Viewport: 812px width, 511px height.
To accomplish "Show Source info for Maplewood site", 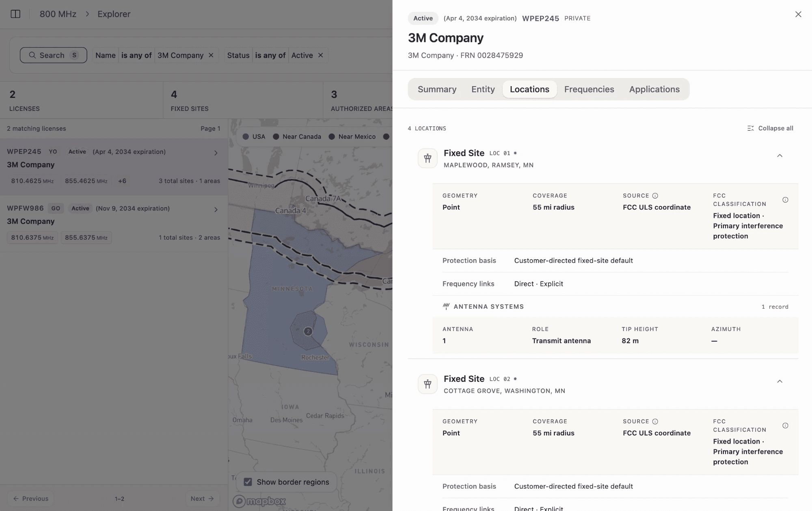I will (x=655, y=196).
